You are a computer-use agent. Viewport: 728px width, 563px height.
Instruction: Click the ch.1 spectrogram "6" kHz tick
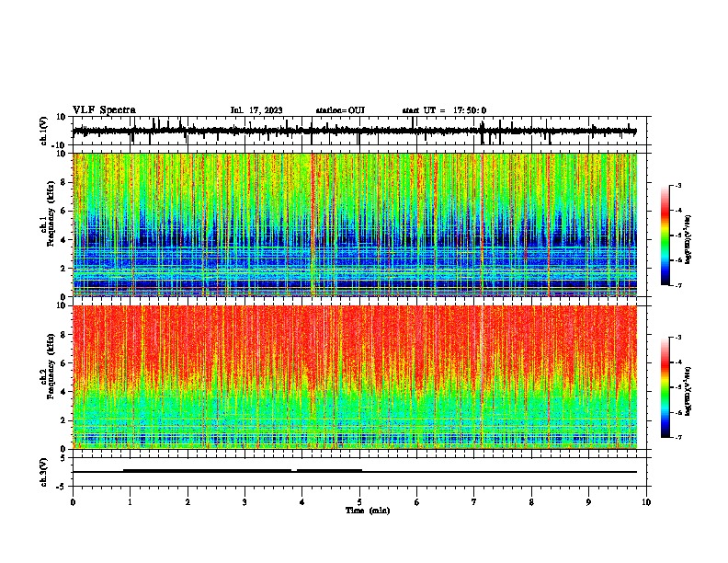coord(64,211)
